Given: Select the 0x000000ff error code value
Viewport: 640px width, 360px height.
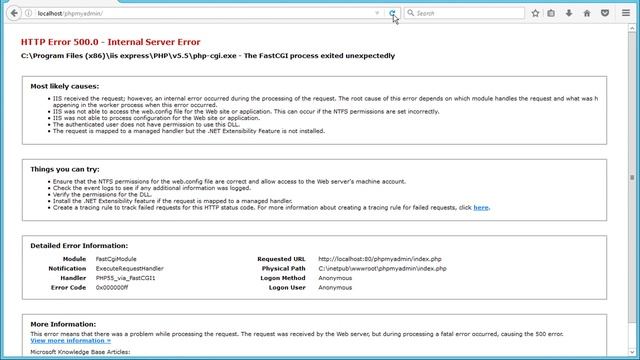Looking at the screenshot, I should [112, 287].
